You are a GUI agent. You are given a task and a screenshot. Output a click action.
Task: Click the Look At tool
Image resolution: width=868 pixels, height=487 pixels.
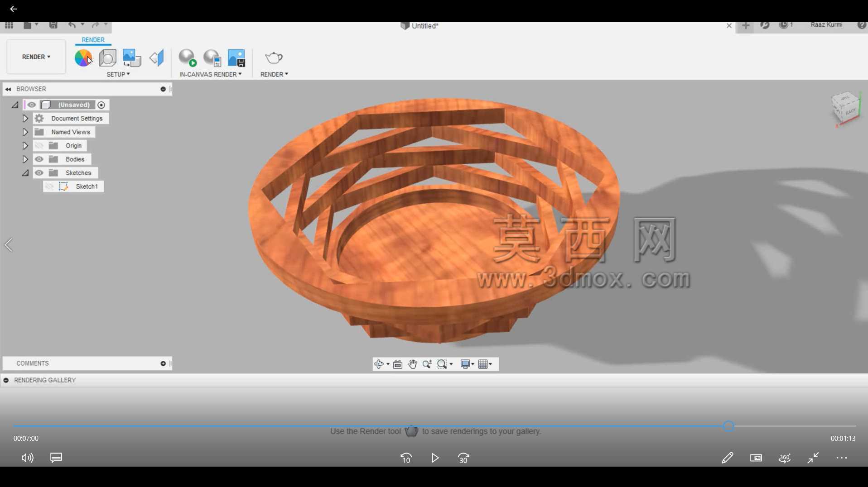(398, 364)
